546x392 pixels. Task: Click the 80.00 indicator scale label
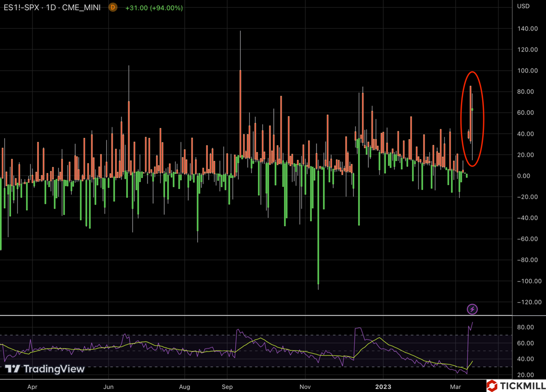click(525, 327)
